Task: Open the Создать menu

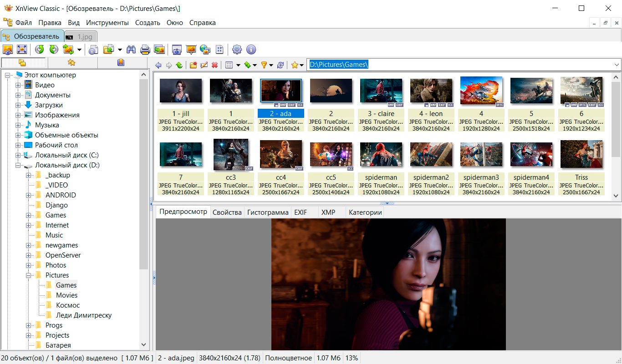Action: tap(148, 23)
